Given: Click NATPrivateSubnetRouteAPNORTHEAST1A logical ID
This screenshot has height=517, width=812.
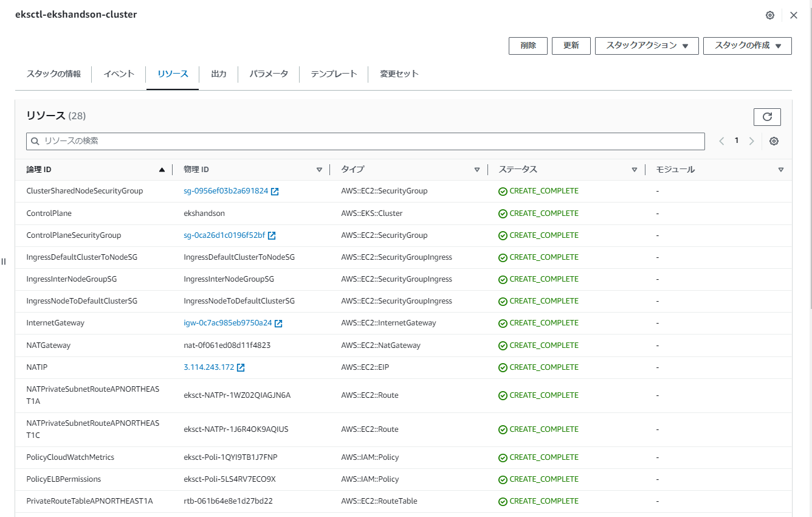Looking at the screenshot, I should tap(93, 395).
